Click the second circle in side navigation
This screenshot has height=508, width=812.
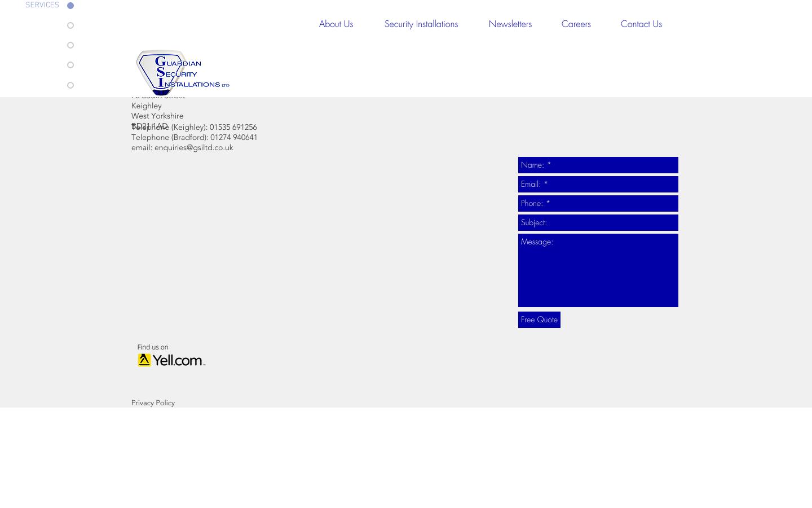70,25
